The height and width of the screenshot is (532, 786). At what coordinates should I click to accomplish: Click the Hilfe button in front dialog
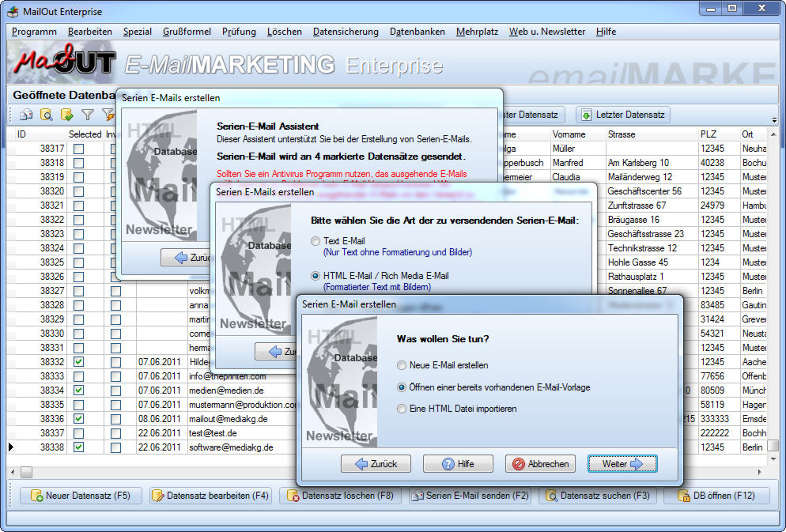(x=458, y=464)
